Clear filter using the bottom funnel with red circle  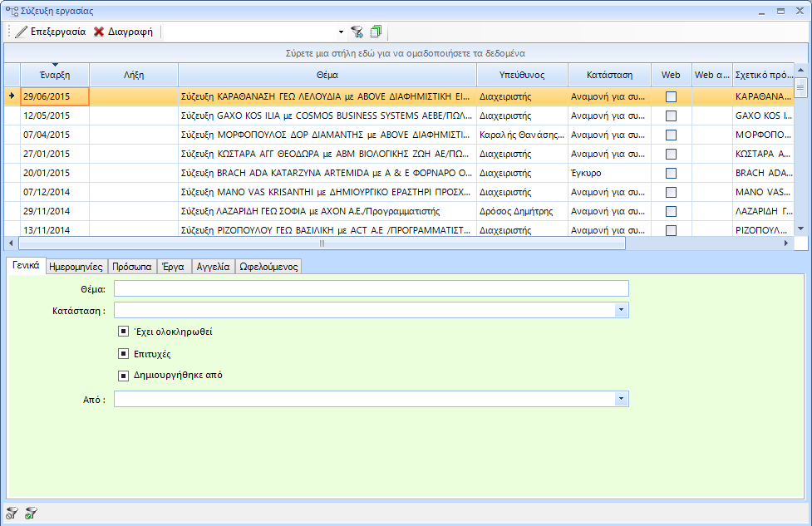pyautogui.click(x=12, y=513)
